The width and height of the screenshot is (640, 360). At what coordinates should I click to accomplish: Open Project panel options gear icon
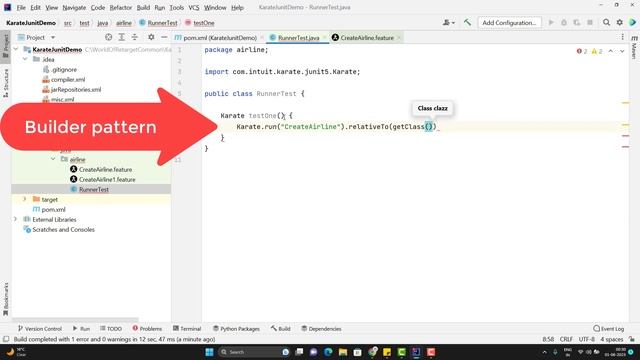pyautogui.click(x=151, y=37)
